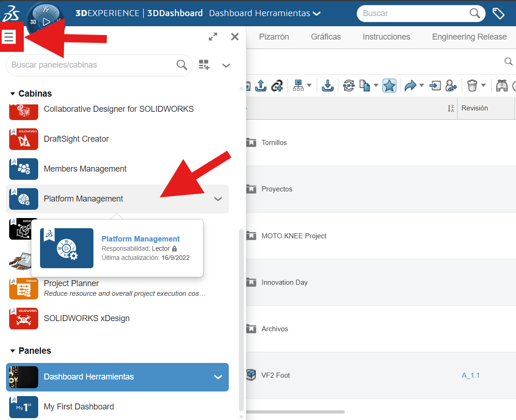Click My First Dashboard thumbnail
The height and width of the screenshot is (420, 516).
(23, 407)
